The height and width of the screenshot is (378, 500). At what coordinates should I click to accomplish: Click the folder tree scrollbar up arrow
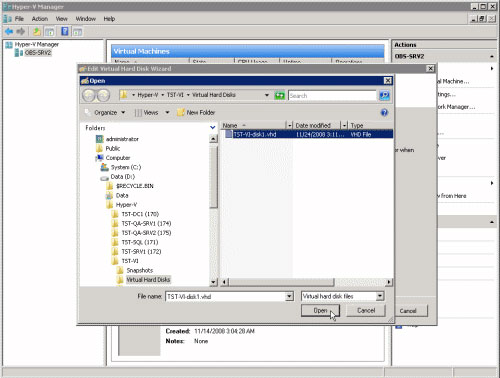pyautogui.click(x=213, y=139)
